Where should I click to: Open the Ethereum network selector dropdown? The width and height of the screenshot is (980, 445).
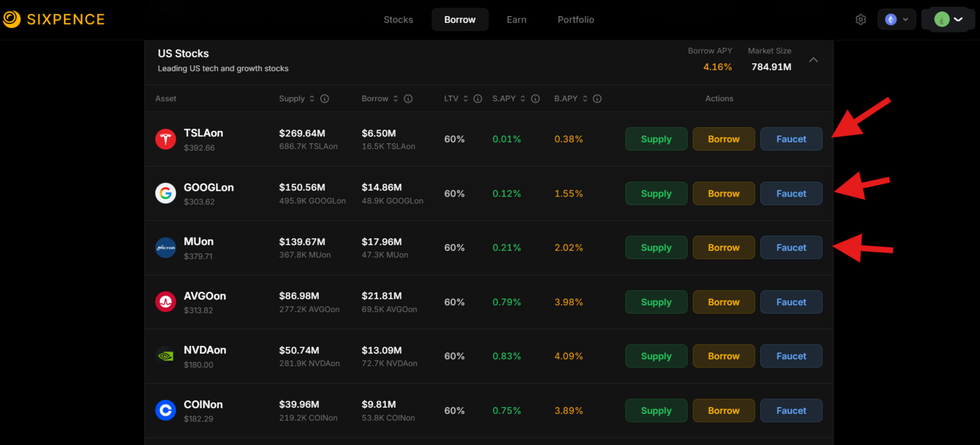(897, 20)
